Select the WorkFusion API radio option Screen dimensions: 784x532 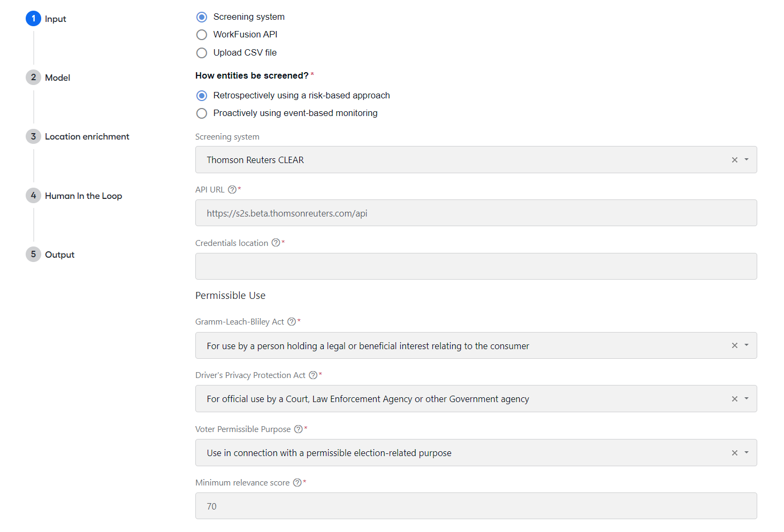202,35
